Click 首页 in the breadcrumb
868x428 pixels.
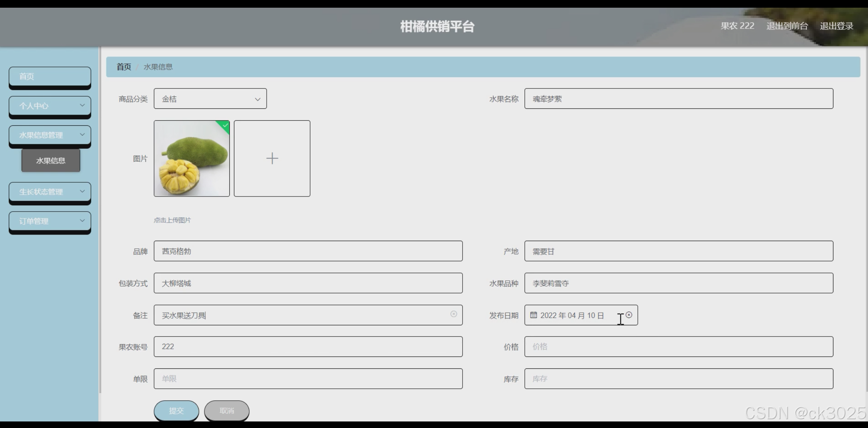pyautogui.click(x=124, y=67)
